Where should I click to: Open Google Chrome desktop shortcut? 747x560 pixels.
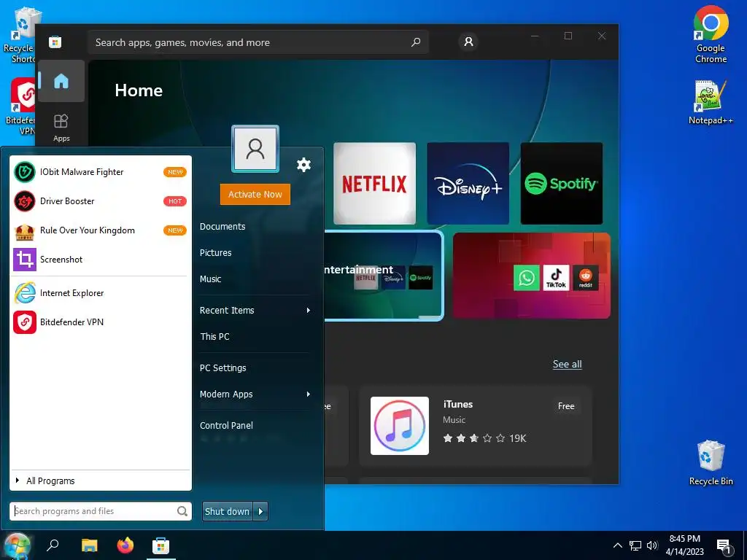point(711,35)
